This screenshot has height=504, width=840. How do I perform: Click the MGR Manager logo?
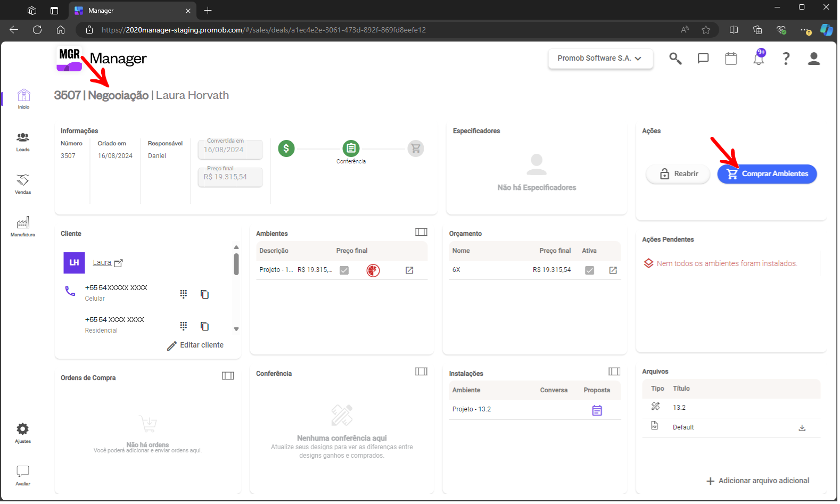pyautogui.click(x=102, y=59)
